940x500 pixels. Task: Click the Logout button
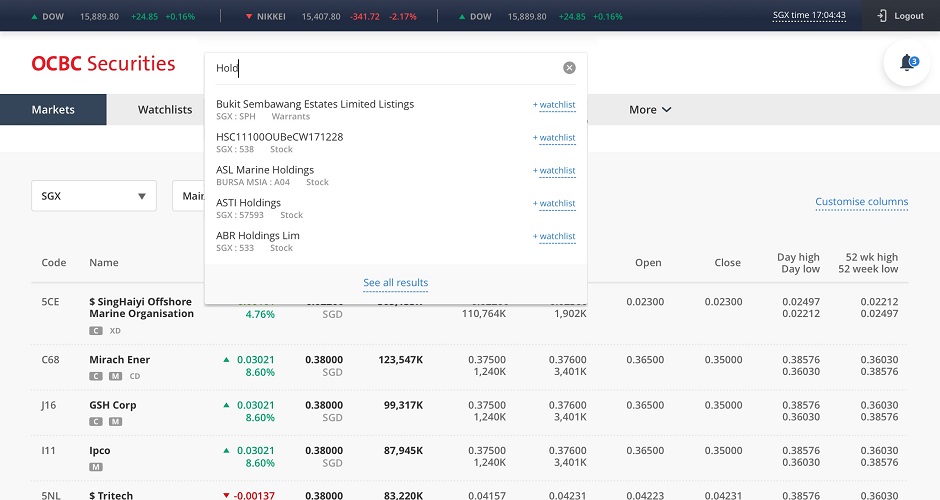[x=900, y=16]
